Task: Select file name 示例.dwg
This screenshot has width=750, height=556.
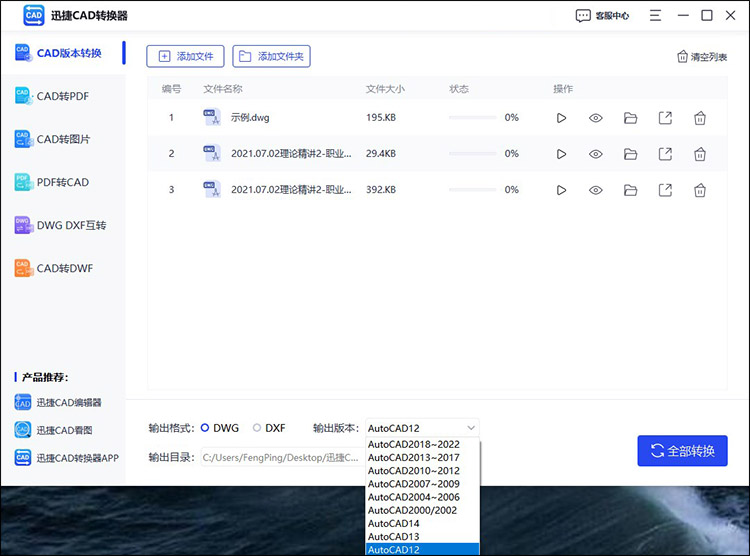Action: tap(250, 118)
